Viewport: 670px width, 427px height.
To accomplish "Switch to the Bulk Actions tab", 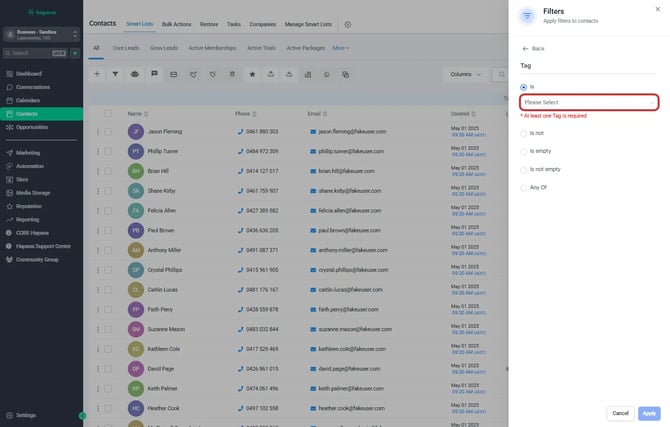I will (x=176, y=23).
